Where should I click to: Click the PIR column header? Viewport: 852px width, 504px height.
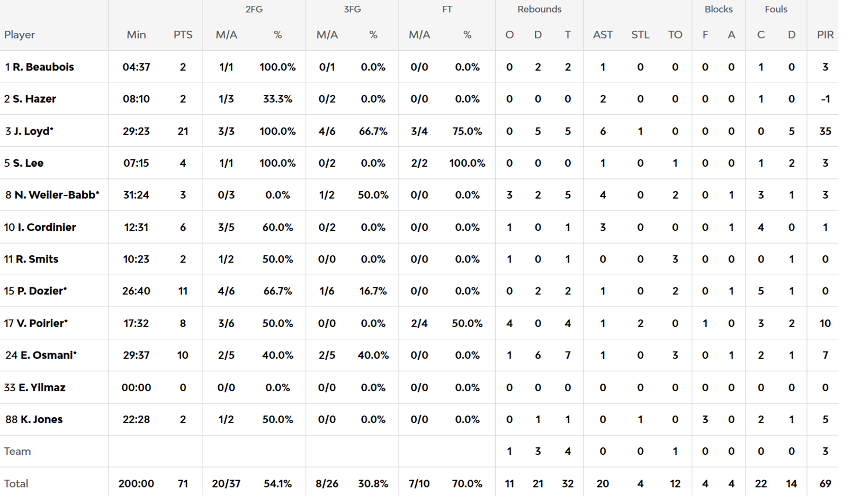tap(825, 35)
